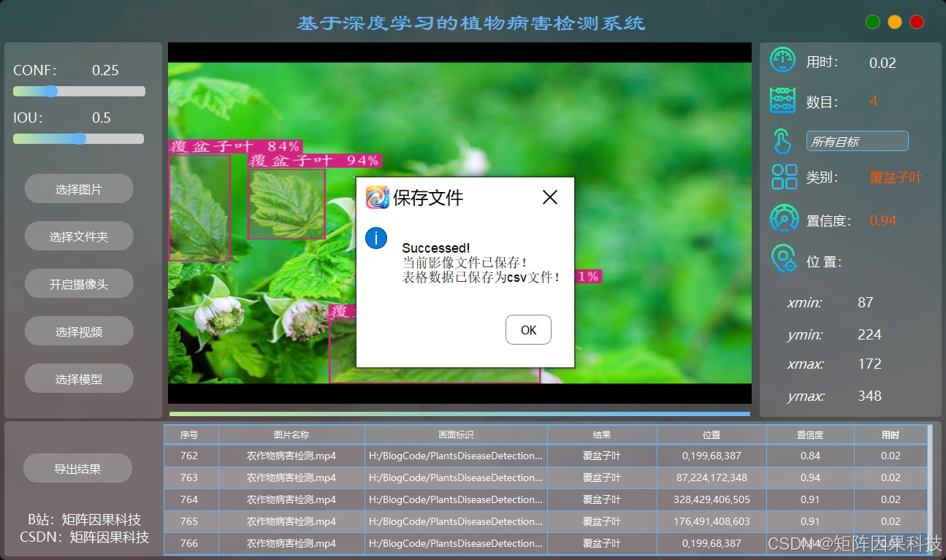Click the 图片名称 column header

coord(291,434)
